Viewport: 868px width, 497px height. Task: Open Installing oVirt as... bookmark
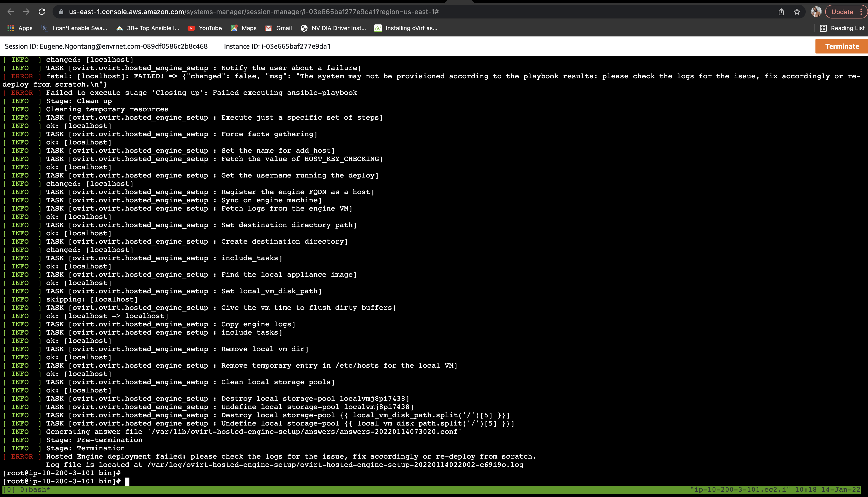coord(406,28)
